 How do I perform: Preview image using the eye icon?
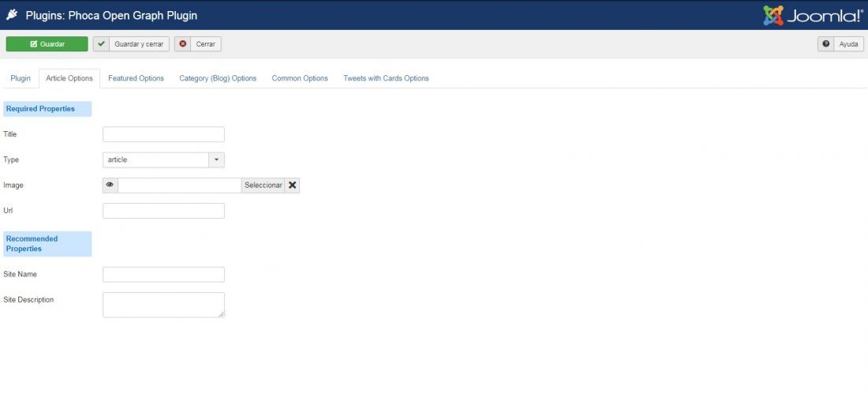click(110, 185)
